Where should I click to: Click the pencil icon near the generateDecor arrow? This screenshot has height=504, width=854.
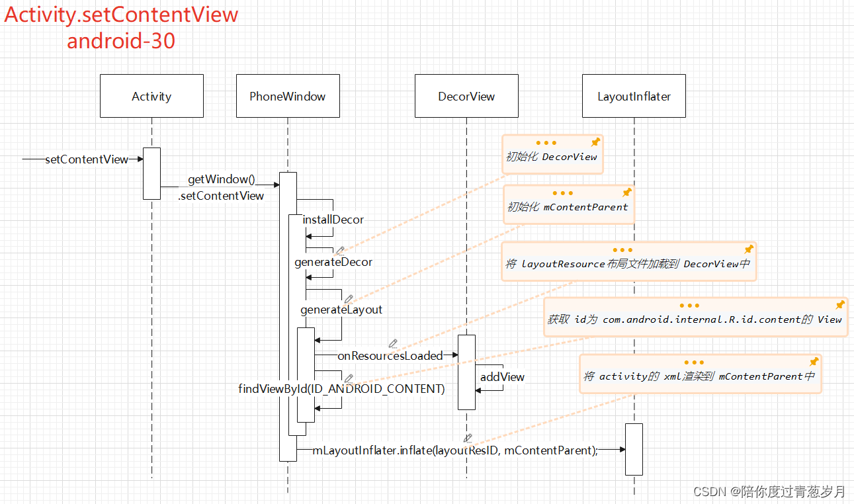(340, 250)
